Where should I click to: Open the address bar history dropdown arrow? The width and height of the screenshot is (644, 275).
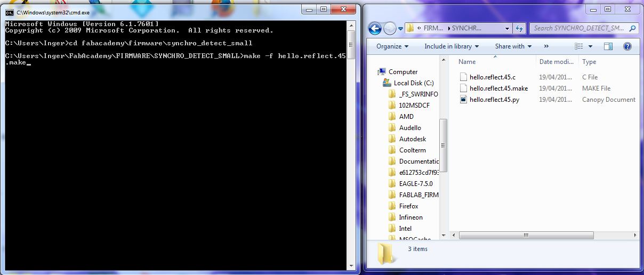pyautogui.click(x=508, y=28)
